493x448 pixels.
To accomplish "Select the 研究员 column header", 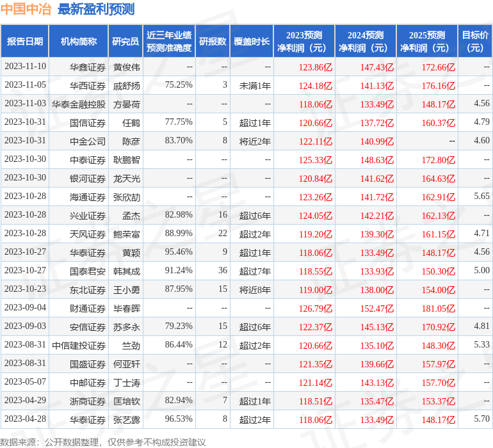I will (125, 42).
